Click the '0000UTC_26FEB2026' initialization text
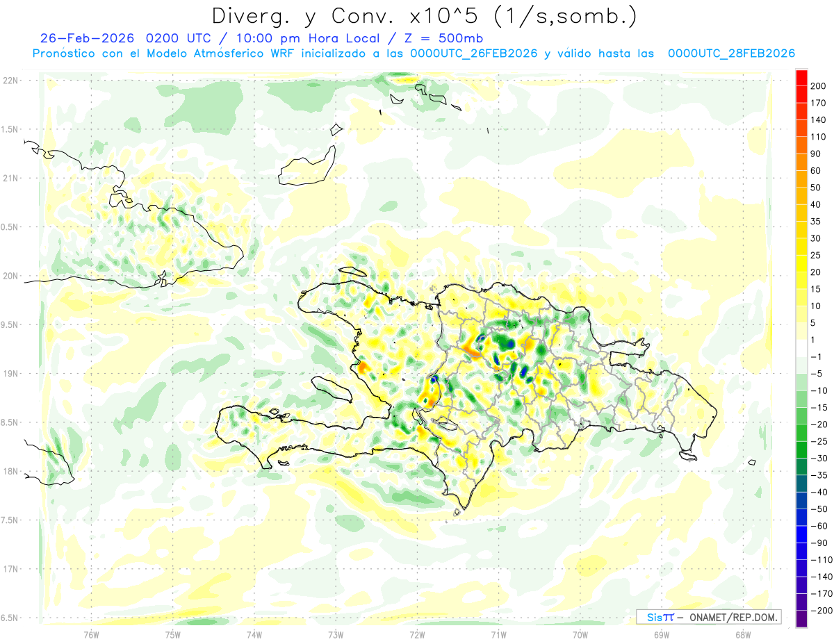The height and width of the screenshot is (644, 834). [473, 53]
